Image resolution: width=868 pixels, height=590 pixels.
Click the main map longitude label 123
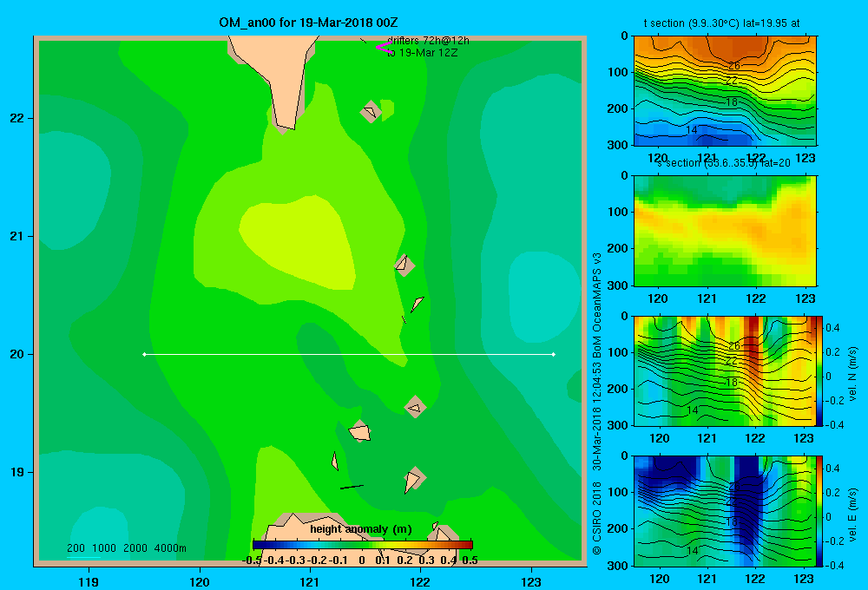531,581
